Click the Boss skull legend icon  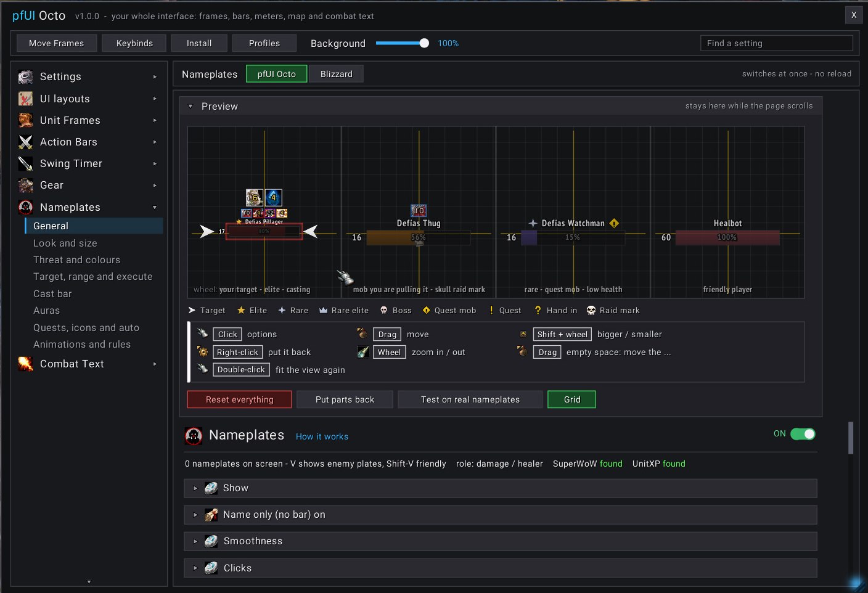point(384,310)
